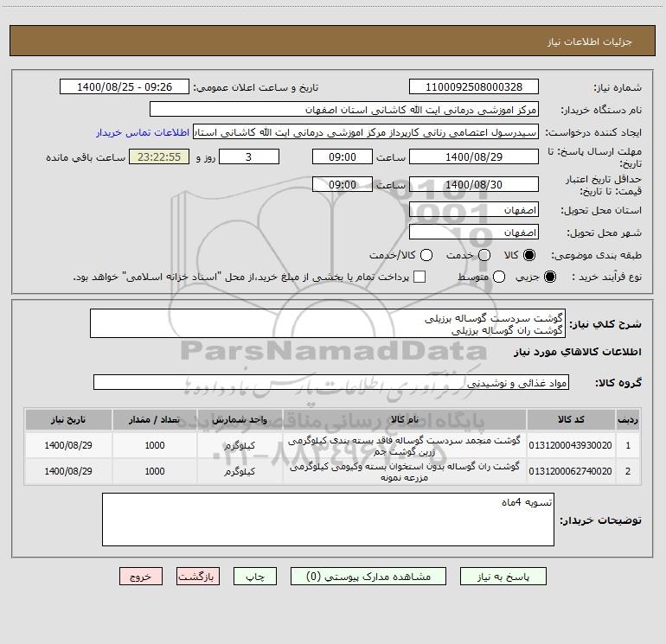This screenshot has height=644, width=666.
Task: Click product code 0131200043930020 cell
Action: [571, 445]
